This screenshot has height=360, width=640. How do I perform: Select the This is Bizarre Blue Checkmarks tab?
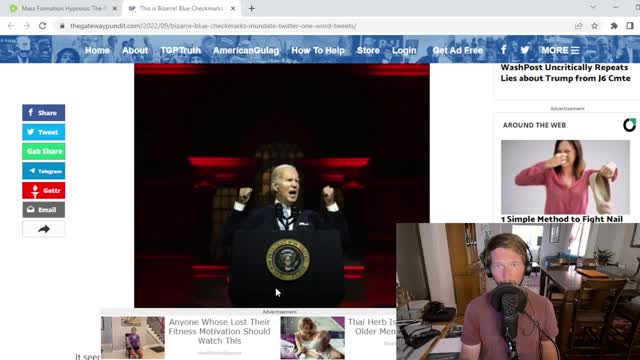(182, 8)
